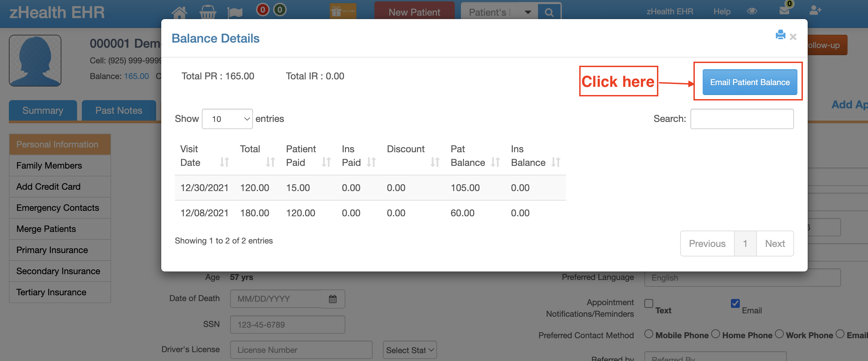Open the gift card icon
This screenshot has height=361, width=868.
click(x=343, y=11)
